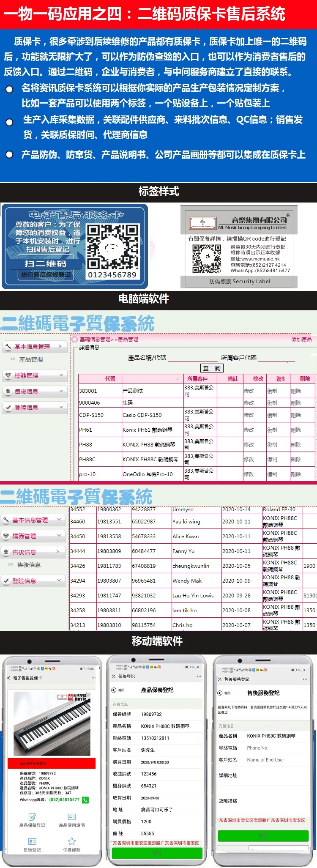This screenshot has width=317, height=868.
Task: Tap the 返回 back arrow on 產品保養登記 page
Action: pyautogui.click(x=114, y=690)
